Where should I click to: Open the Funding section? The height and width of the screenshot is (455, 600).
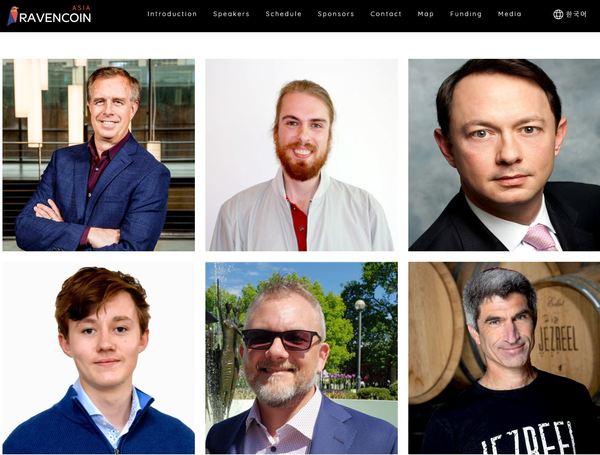pyautogui.click(x=466, y=14)
